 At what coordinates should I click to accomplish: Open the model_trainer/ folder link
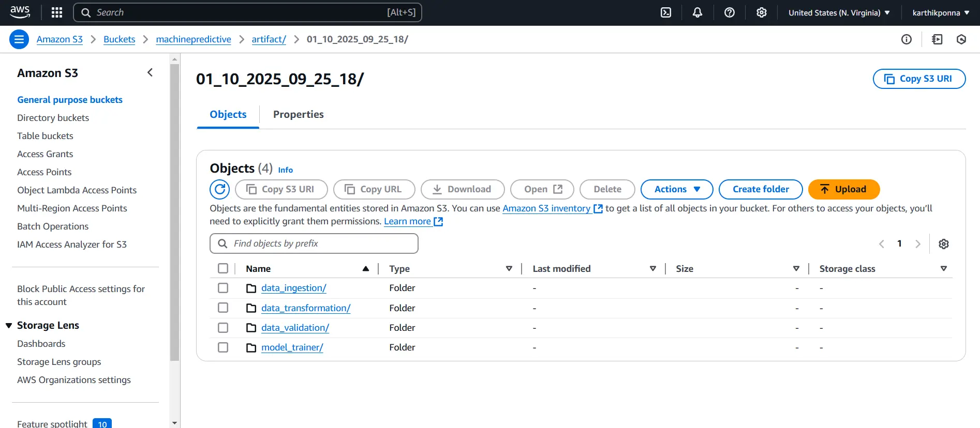292,347
